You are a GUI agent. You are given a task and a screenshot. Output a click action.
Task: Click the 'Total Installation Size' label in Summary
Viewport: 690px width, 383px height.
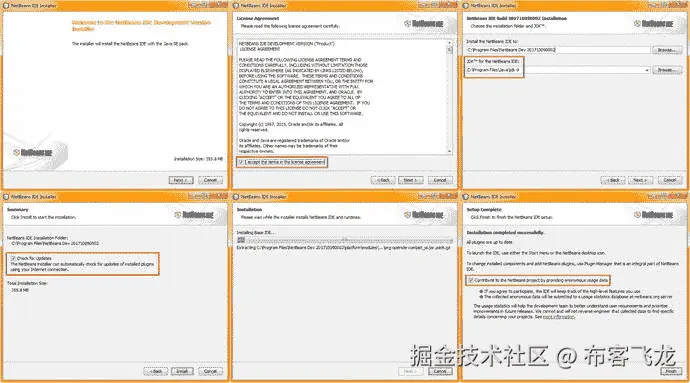click(27, 283)
